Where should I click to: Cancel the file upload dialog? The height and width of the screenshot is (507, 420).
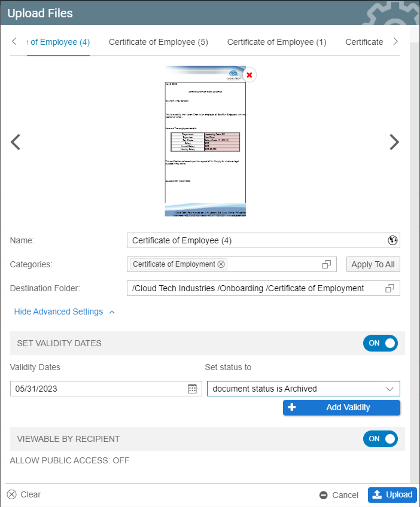(x=339, y=495)
